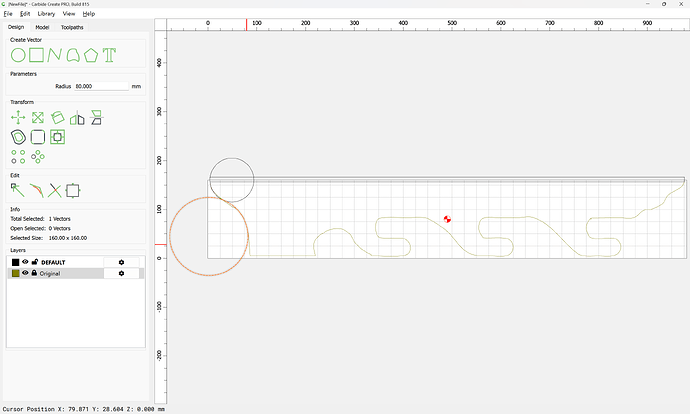The width and height of the screenshot is (690, 414).
Task: Switch to the Toolpaths tab
Action: [x=73, y=27]
